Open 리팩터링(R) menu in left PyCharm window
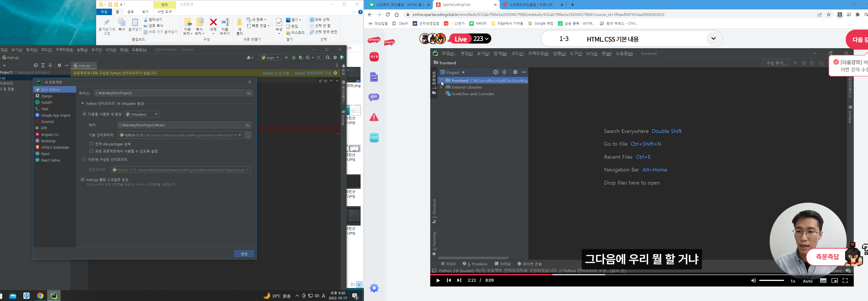 point(64,50)
